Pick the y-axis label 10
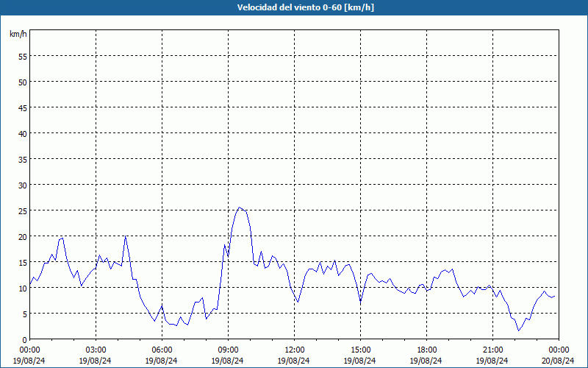 23,288
